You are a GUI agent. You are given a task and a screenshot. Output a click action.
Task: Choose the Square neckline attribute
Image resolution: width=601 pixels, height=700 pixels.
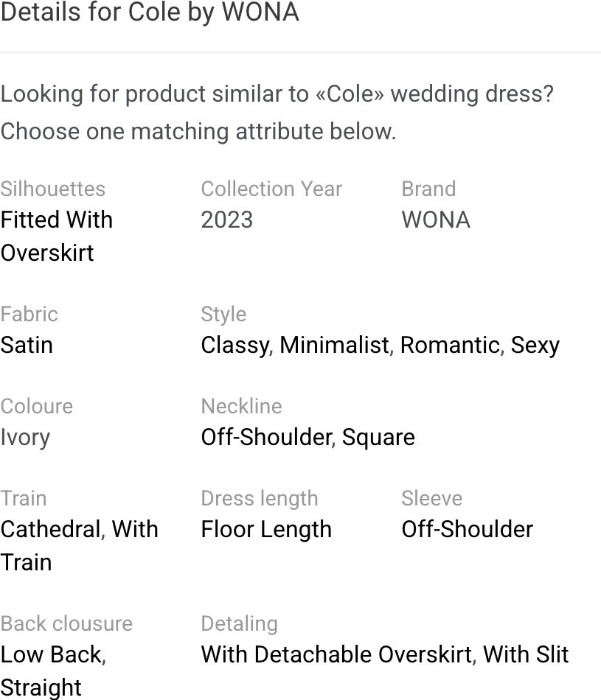coord(378,438)
